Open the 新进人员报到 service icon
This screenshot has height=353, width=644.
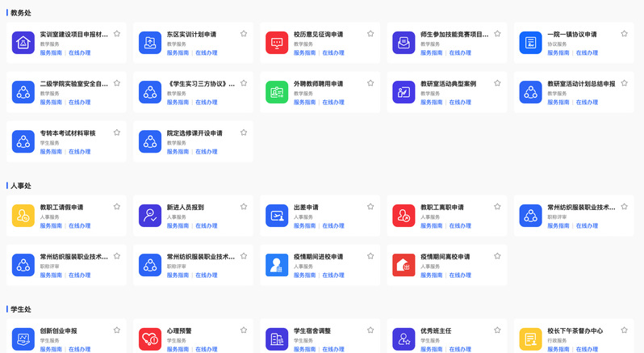pyautogui.click(x=150, y=216)
